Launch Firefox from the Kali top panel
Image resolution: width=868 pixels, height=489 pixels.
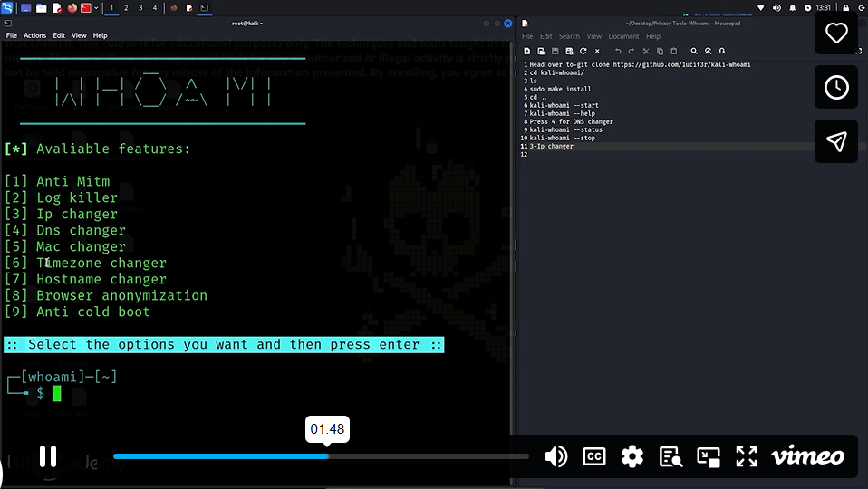tap(72, 7)
